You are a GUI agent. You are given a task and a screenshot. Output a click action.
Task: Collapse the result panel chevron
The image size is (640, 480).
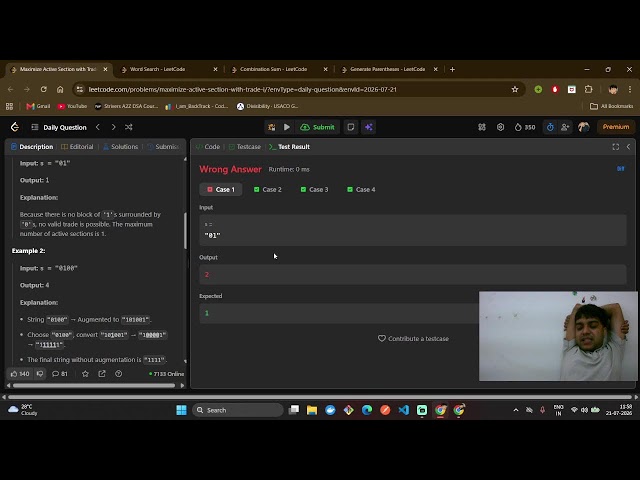[629, 147]
